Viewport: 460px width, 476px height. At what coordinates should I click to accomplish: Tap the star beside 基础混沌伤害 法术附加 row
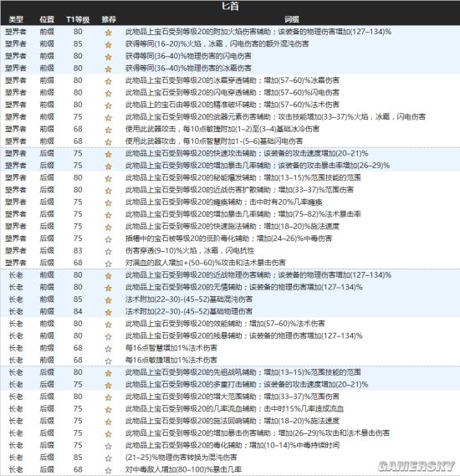[109, 300]
